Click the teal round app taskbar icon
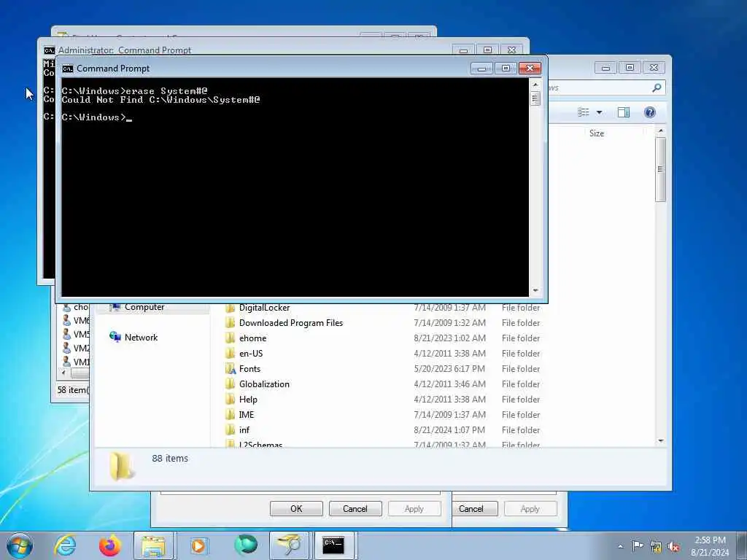Viewport: 747px width, 560px height. pos(245,545)
